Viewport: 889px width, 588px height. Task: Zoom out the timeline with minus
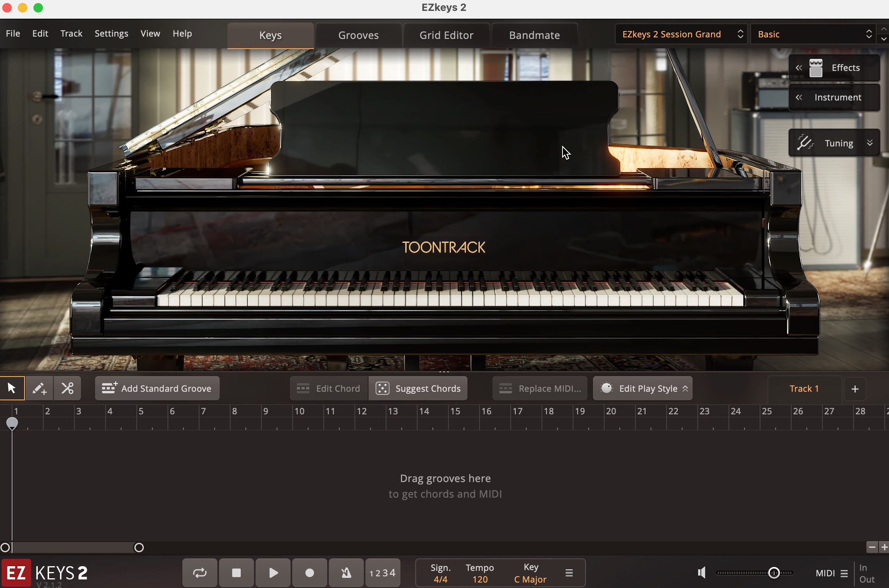(872, 547)
